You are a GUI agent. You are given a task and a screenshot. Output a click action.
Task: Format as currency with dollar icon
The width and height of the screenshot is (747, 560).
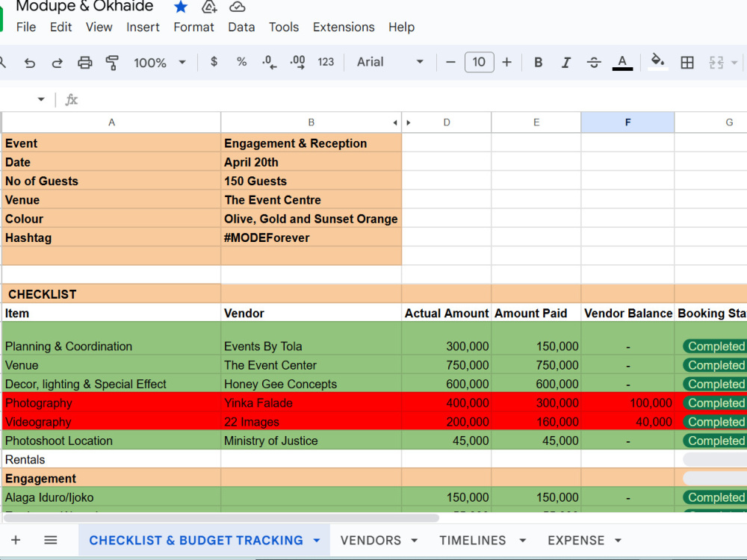point(214,62)
